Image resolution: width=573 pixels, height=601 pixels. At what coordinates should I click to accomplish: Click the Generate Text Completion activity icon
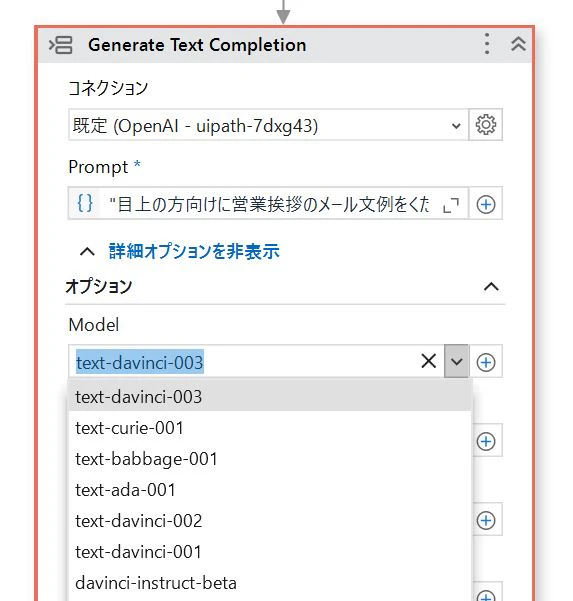tap(61, 45)
